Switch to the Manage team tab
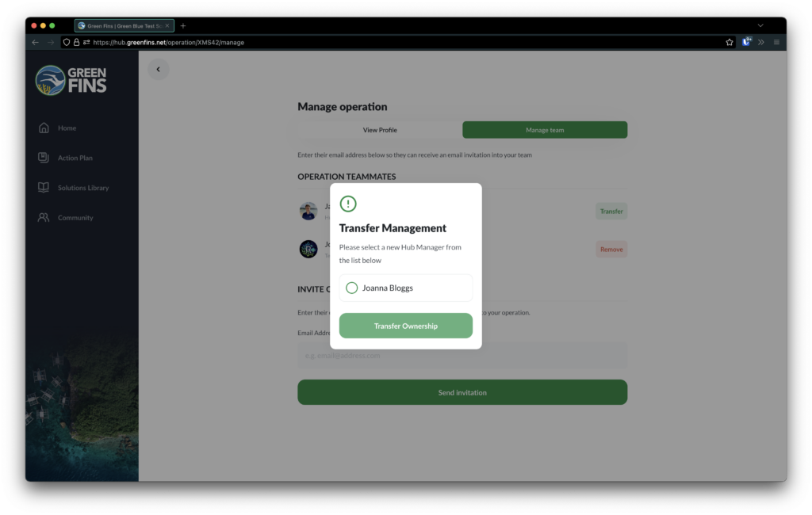 coord(545,129)
